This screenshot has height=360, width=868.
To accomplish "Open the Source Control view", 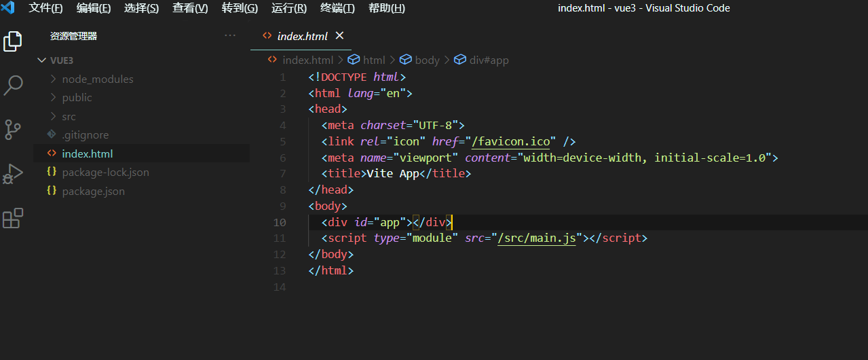I will point(13,130).
